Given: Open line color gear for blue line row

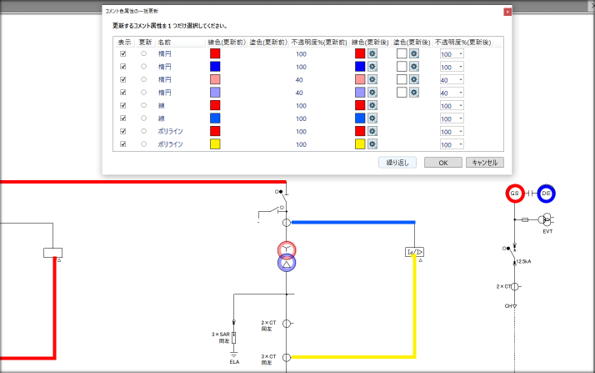Looking at the screenshot, I should click(372, 118).
